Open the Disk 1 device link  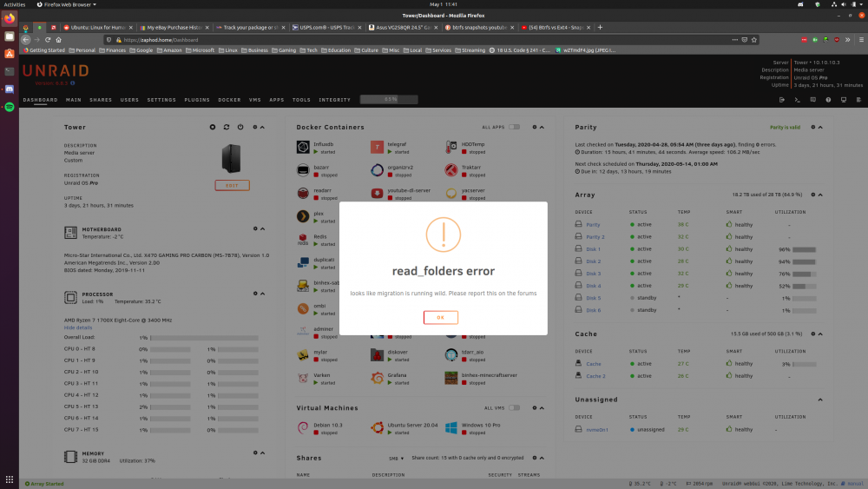click(593, 249)
